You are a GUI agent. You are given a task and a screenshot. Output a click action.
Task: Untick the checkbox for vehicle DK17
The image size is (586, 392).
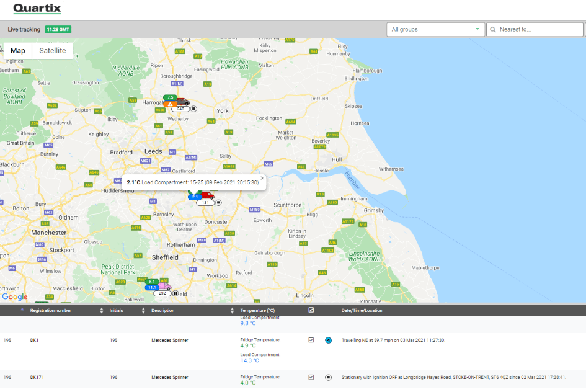311,378
